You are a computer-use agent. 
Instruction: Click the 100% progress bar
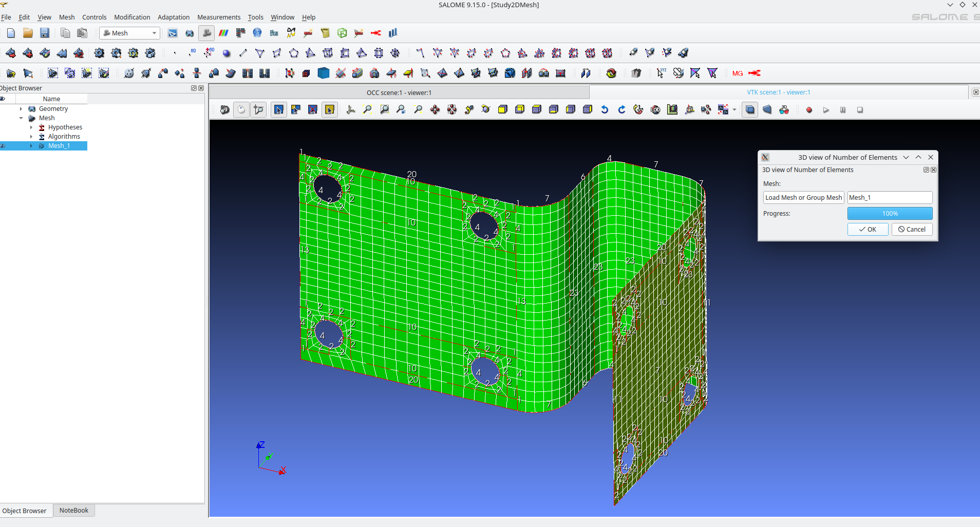(890, 213)
